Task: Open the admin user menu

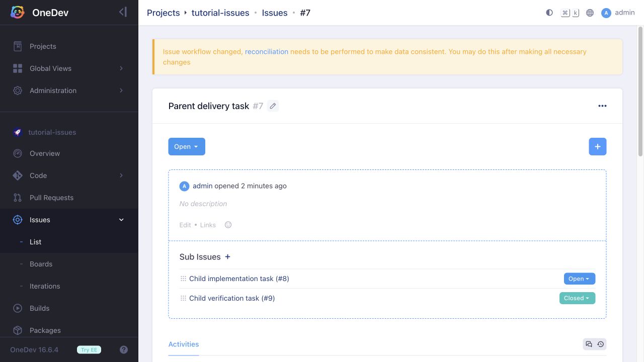Action: 618,13
